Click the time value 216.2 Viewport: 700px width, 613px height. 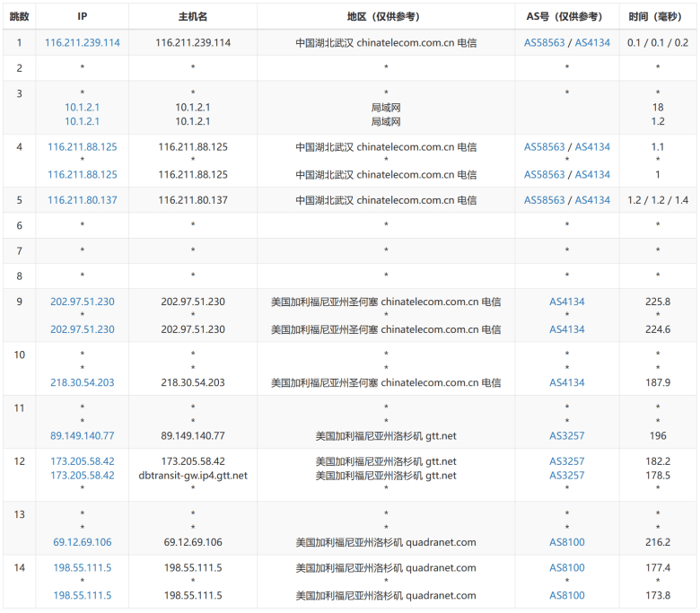coord(658,542)
